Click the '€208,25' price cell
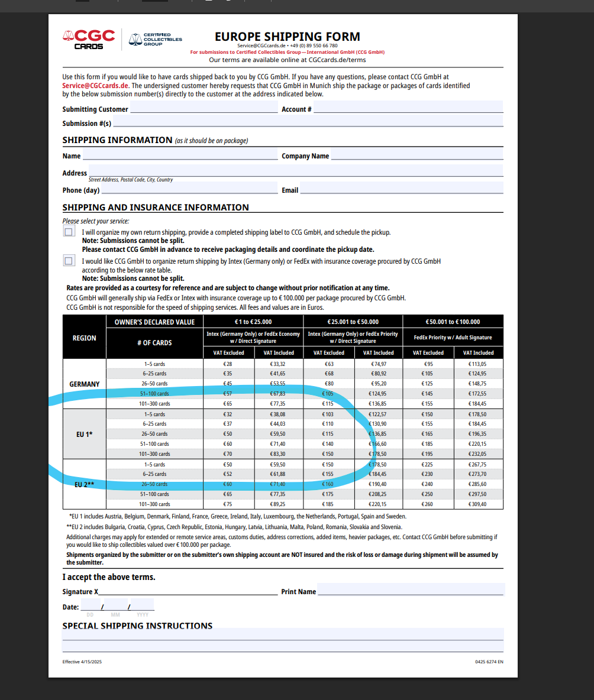594x700 pixels. pyautogui.click(x=378, y=494)
